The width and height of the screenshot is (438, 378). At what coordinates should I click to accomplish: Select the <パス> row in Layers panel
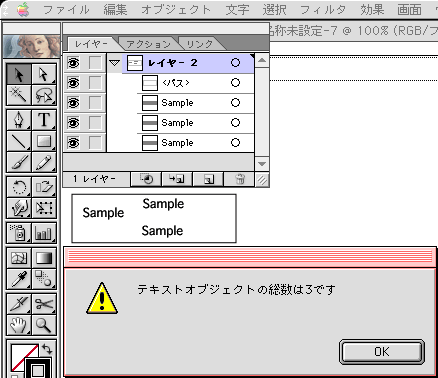[x=196, y=83]
